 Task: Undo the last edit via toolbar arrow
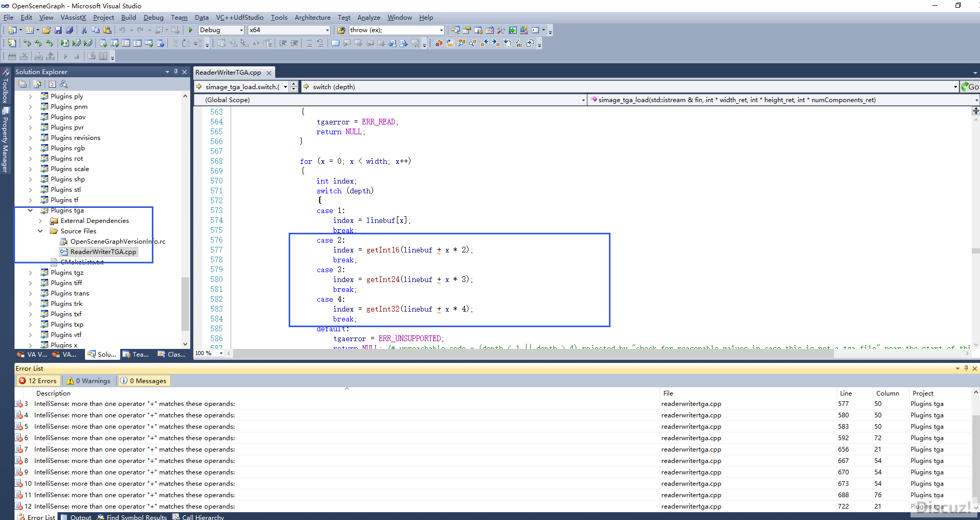[122, 30]
